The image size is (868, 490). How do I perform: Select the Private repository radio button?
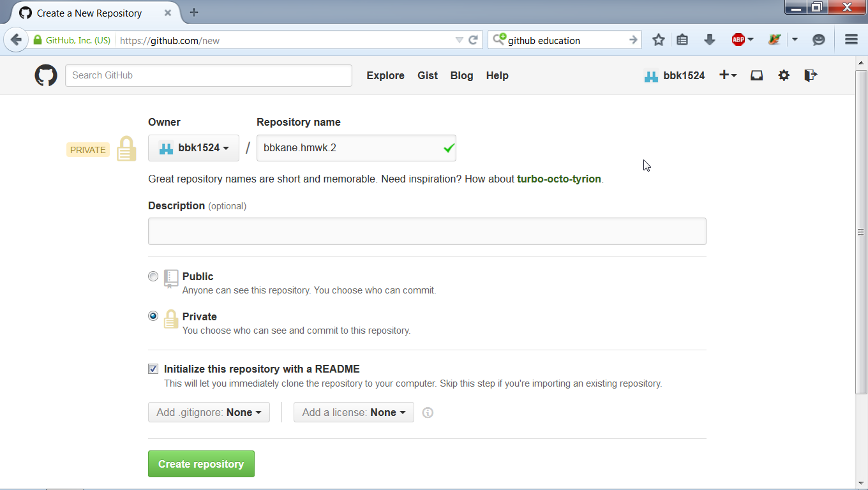[x=153, y=316]
